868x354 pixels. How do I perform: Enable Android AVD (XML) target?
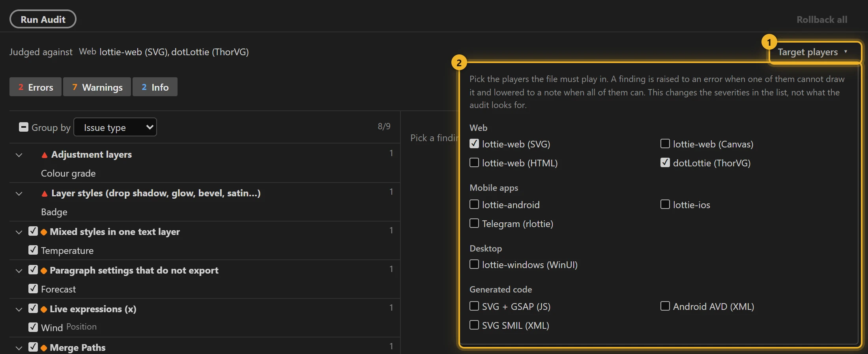click(665, 306)
